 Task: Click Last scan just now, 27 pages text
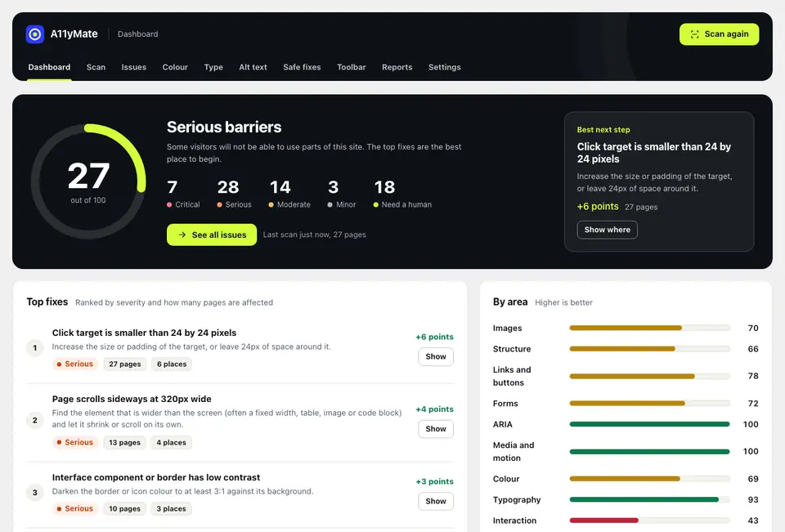tap(314, 235)
